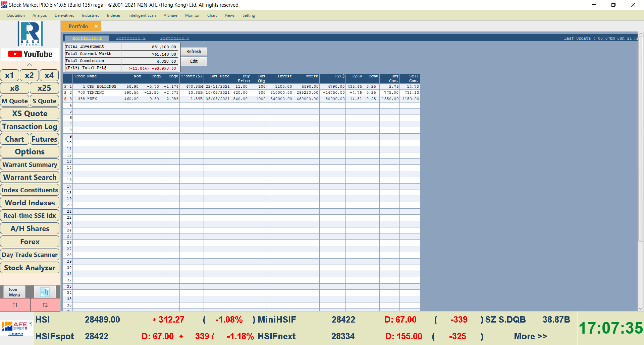The height and width of the screenshot is (345, 644).
Task: Click the Edit portfolio button
Action: coord(194,61)
